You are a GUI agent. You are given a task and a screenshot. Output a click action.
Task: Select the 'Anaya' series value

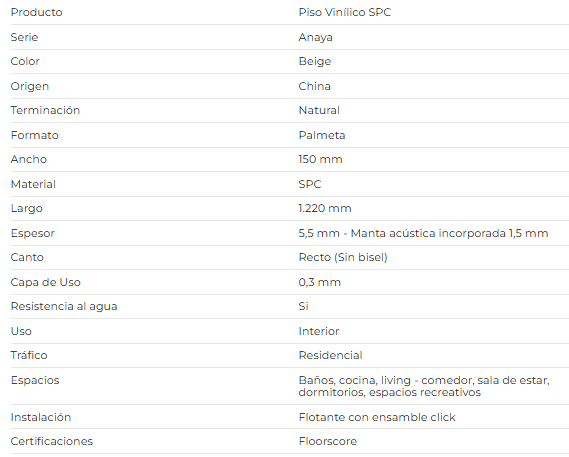[x=315, y=37]
